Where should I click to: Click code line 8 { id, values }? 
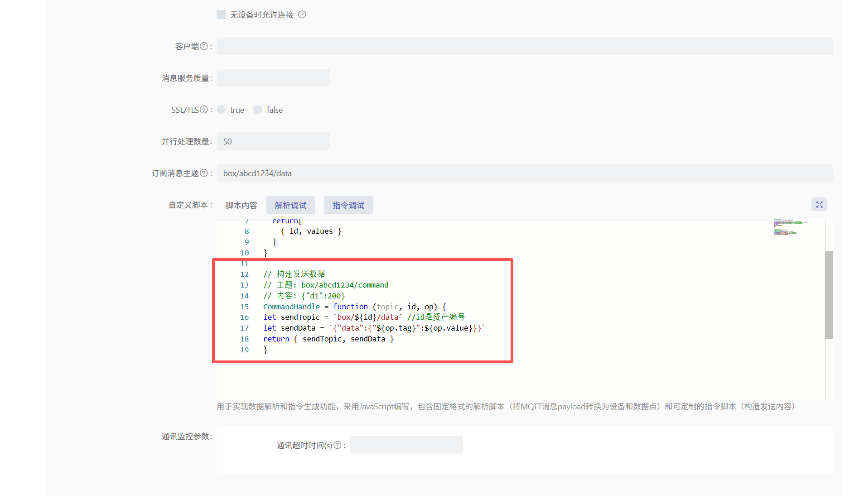[311, 231]
